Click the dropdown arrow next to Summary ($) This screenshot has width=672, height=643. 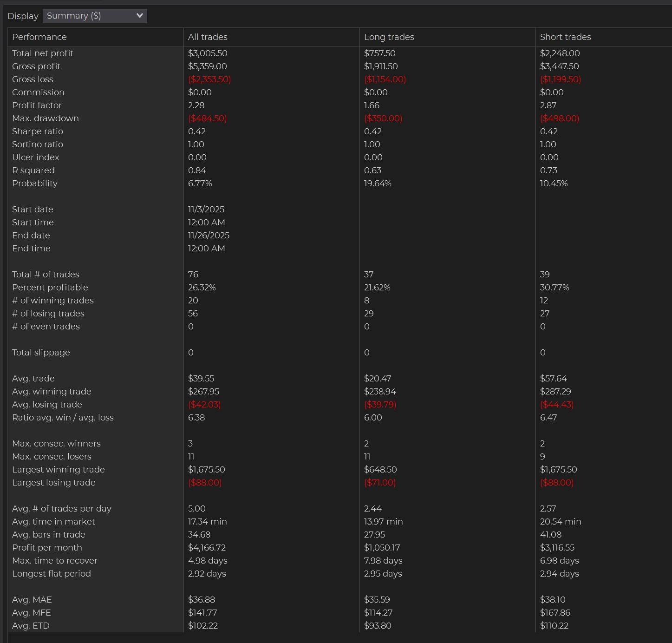click(x=139, y=16)
